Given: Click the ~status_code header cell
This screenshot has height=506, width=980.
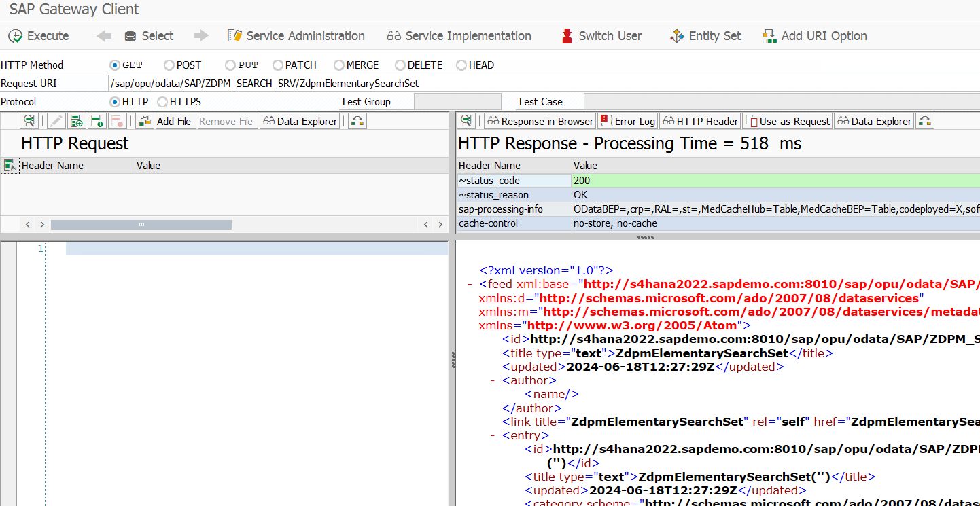Looking at the screenshot, I should tap(514, 181).
